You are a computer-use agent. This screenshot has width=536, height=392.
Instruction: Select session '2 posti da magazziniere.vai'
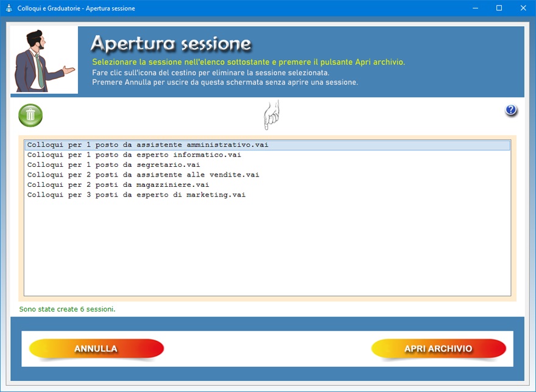point(267,184)
